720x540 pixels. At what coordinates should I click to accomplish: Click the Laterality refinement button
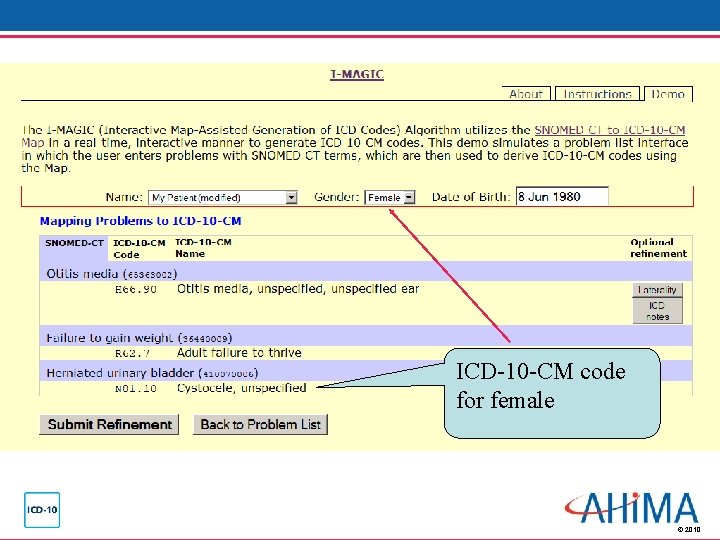pyautogui.click(x=658, y=290)
